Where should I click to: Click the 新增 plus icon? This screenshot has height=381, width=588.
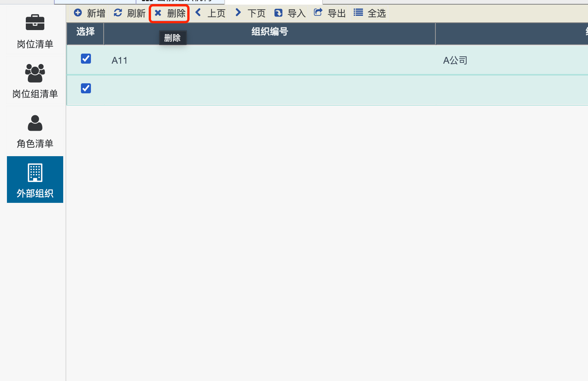[78, 13]
